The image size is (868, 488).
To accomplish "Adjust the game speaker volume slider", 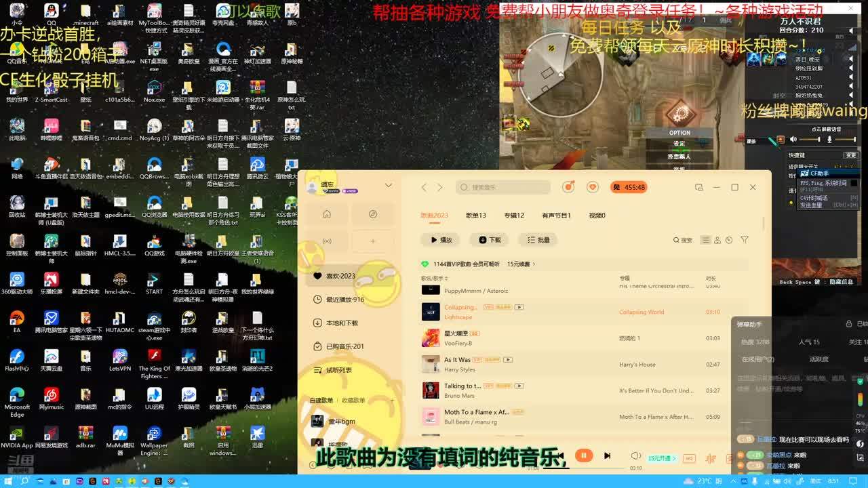I will [x=810, y=140].
